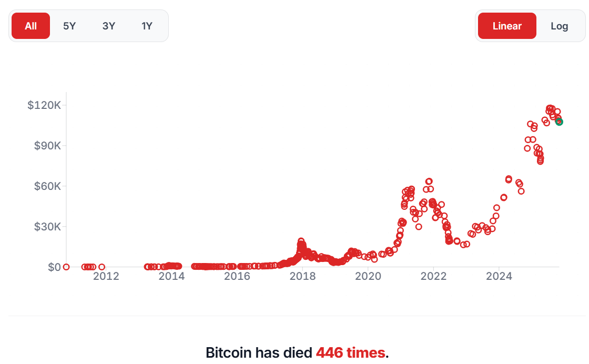Choose the 1Y time range
Viewport: 589px width, 364px height.
point(147,26)
